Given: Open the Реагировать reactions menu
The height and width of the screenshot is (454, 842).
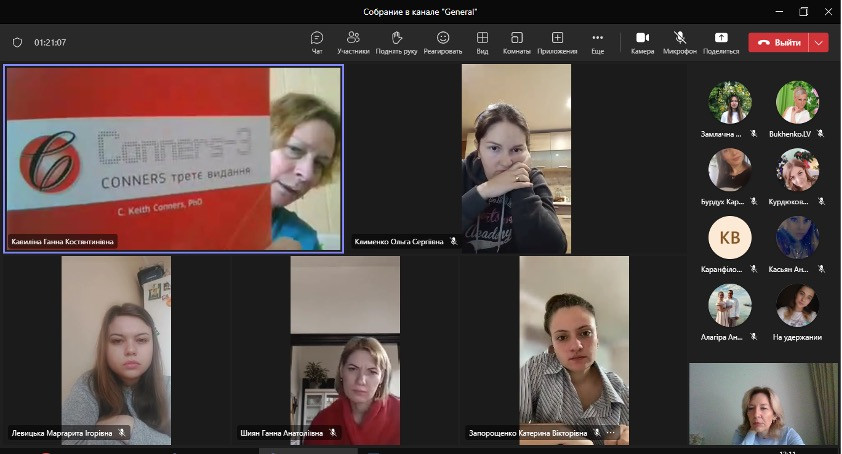Looking at the screenshot, I should [442, 42].
